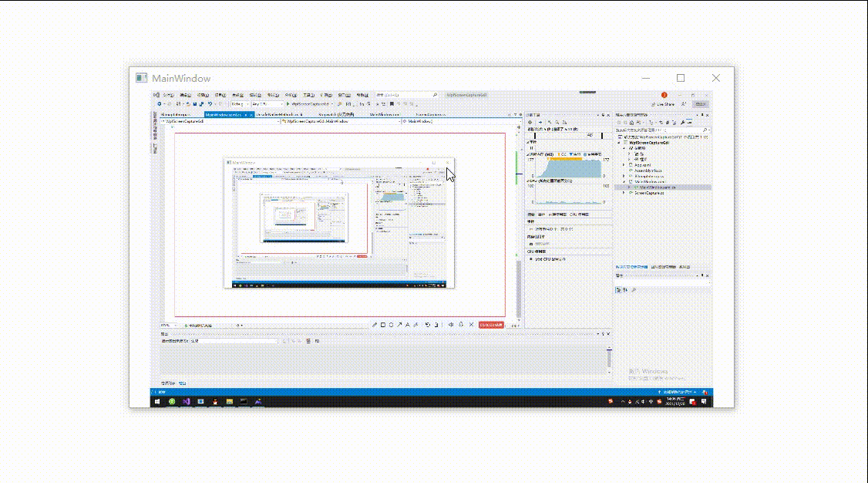Expand the App.xaml node in Solution Explorer

(x=624, y=165)
